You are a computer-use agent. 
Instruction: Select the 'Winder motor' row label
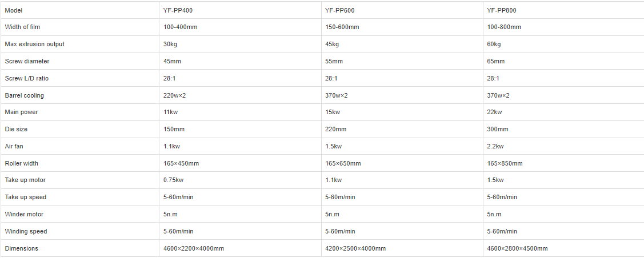[x=24, y=215]
